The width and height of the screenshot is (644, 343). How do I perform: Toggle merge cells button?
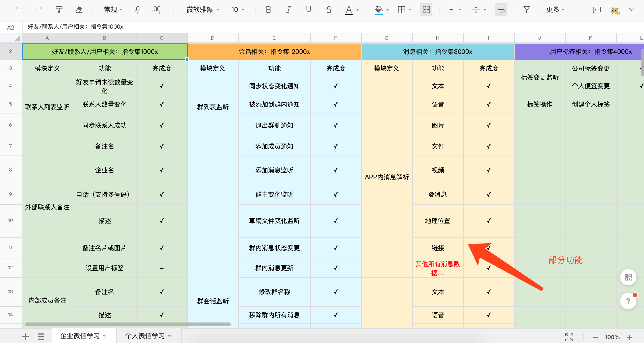426,10
